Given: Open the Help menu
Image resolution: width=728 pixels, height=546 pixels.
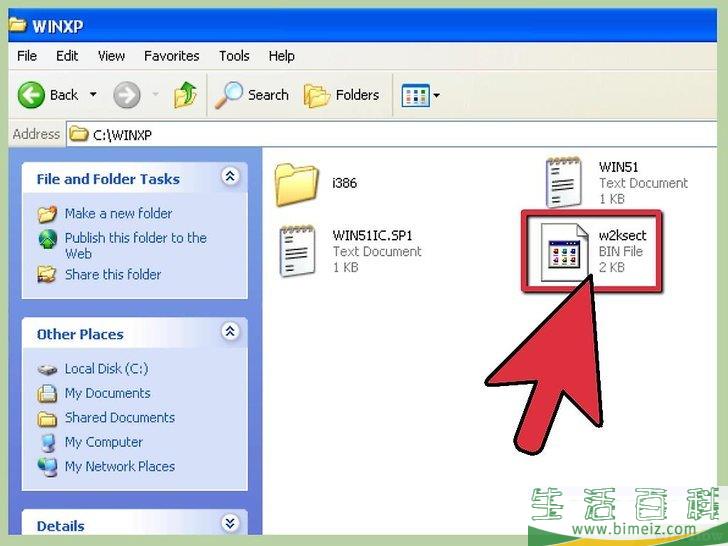Looking at the screenshot, I should [281, 56].
